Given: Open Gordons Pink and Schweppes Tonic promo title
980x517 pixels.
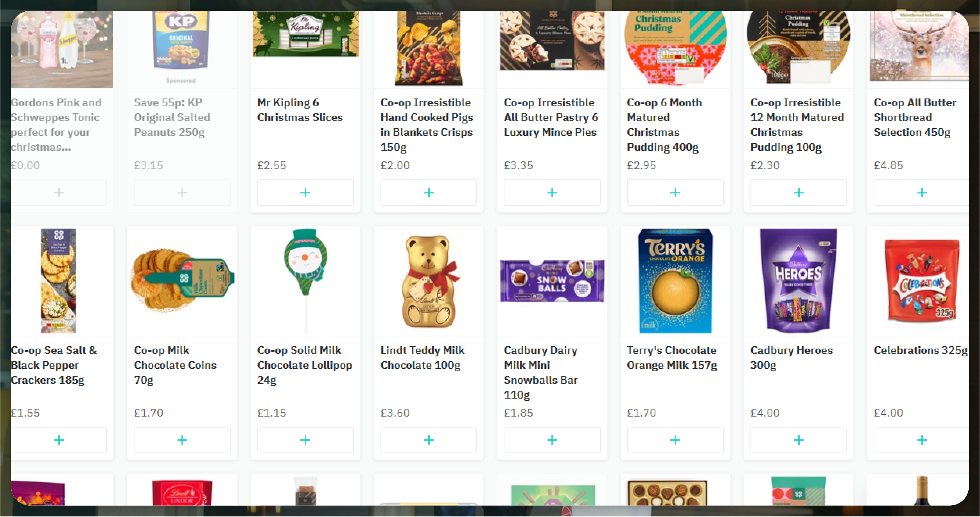Looking at the screenshot, I should (x=56, y=125).
